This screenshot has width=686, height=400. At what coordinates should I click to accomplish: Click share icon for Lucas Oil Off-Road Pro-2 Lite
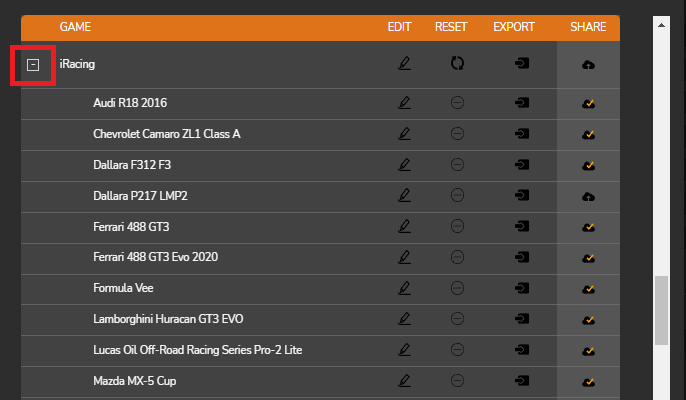(x=588, y=351)
